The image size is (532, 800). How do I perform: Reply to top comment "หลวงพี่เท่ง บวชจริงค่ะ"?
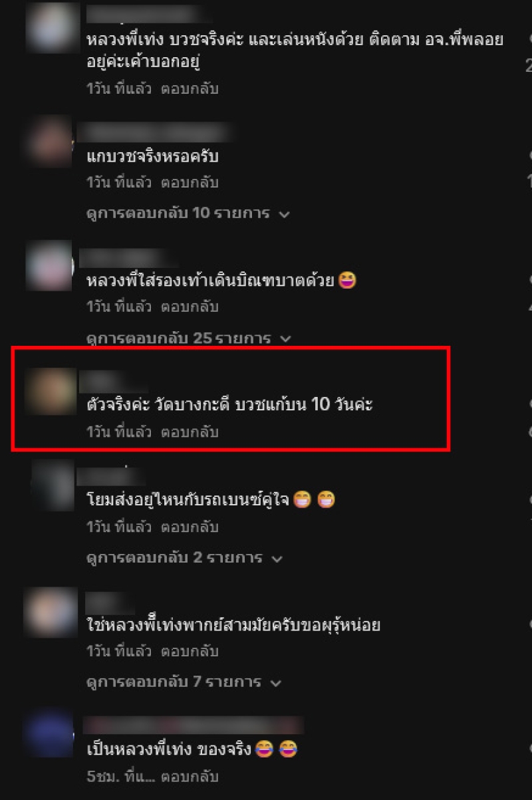[x=190, y=88]
